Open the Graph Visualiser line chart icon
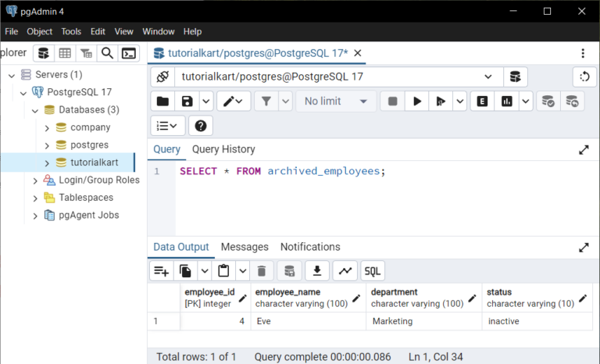 pos(345,271)
